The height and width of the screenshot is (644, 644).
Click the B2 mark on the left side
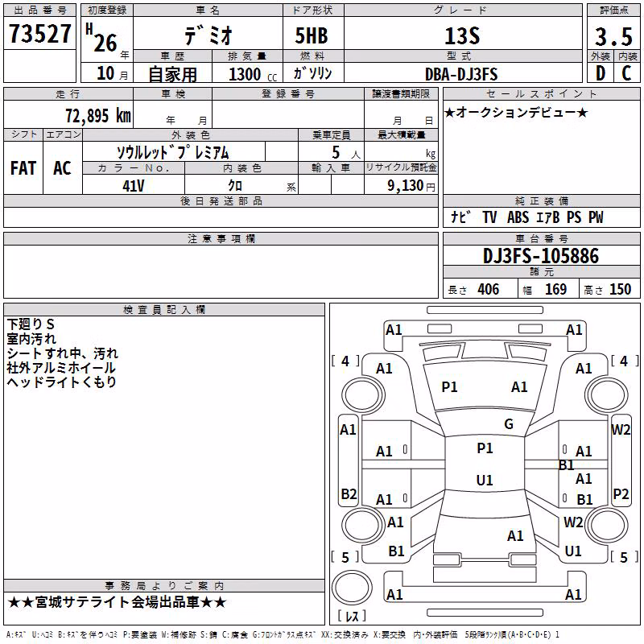pos(349,493)
